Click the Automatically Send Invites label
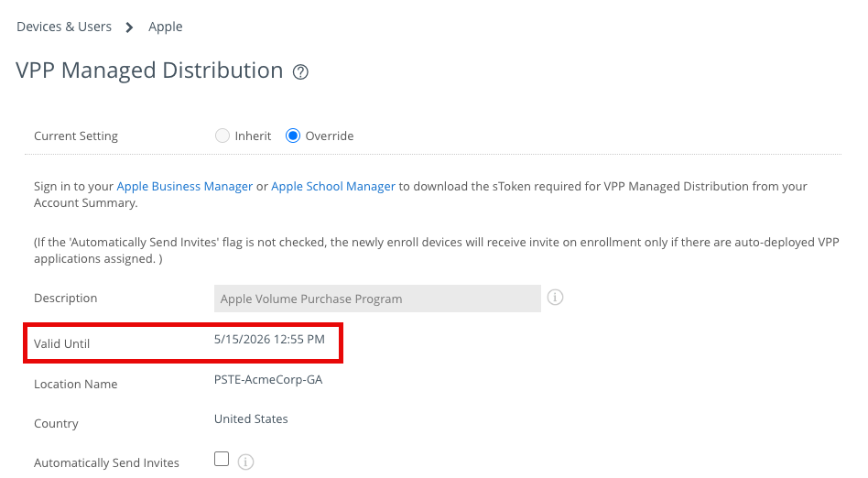 coord(106,463)
